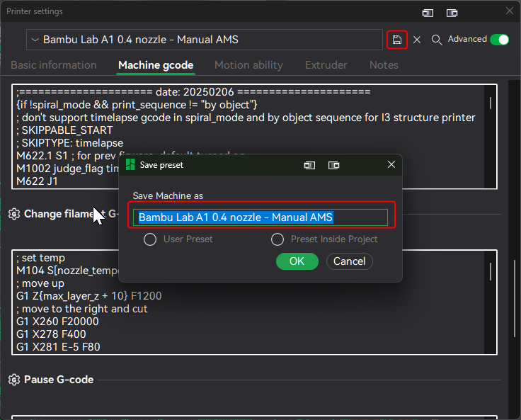Go to the Extruder tab
This screenshot has width=521, height=420.
326,65
